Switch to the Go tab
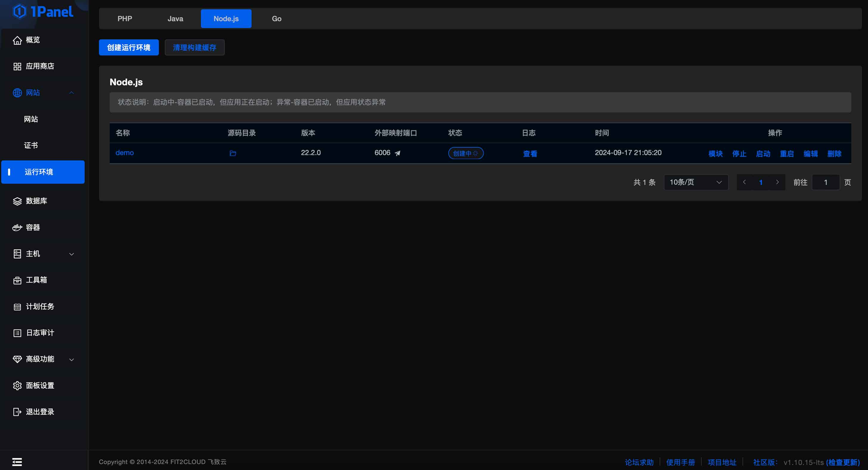 coord(277,18)
